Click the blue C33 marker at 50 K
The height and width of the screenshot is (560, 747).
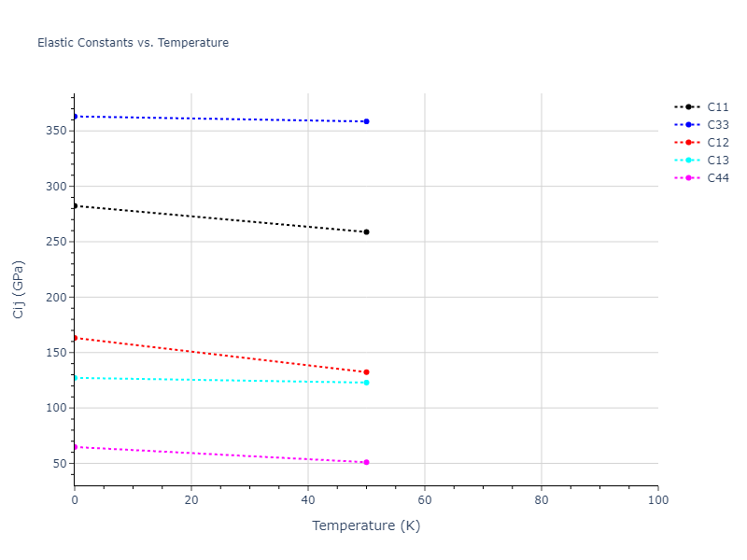click(x=366, y=121)
